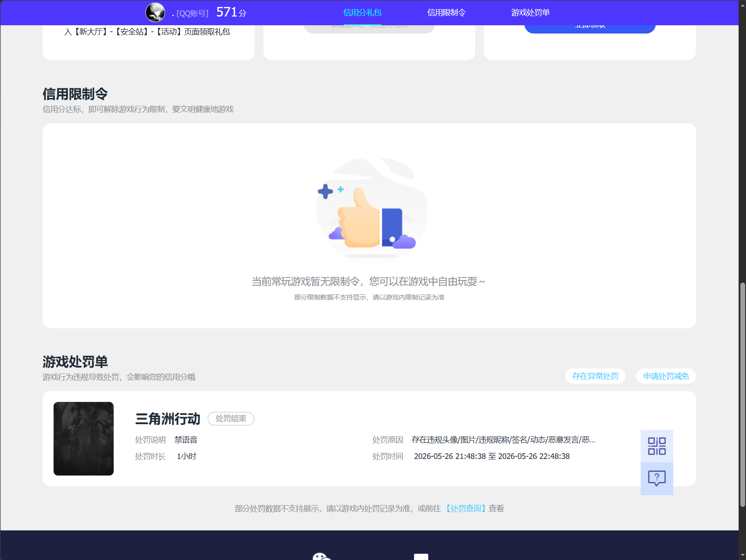Viewport: 746px width, 560px height.
Task: Click the 信用限制令 section heading
Action: (x=75, y=94)
